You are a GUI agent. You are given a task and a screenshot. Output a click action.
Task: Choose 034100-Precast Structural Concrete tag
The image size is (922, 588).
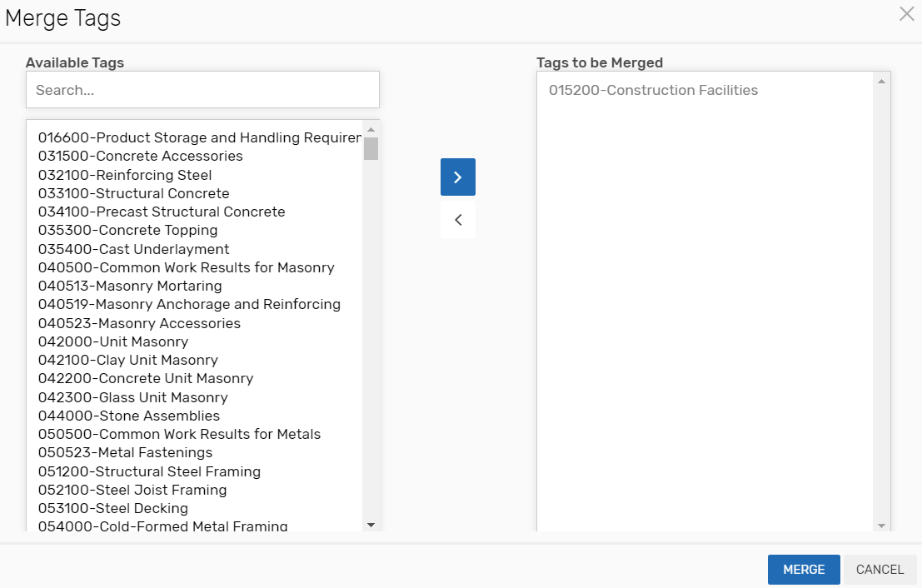(x=162, y=212)
